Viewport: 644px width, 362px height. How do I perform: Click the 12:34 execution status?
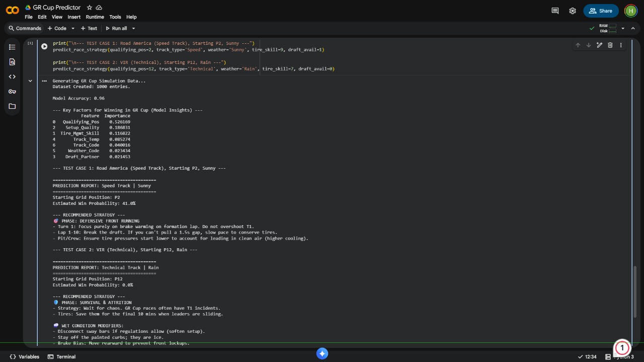coord(588,356)
